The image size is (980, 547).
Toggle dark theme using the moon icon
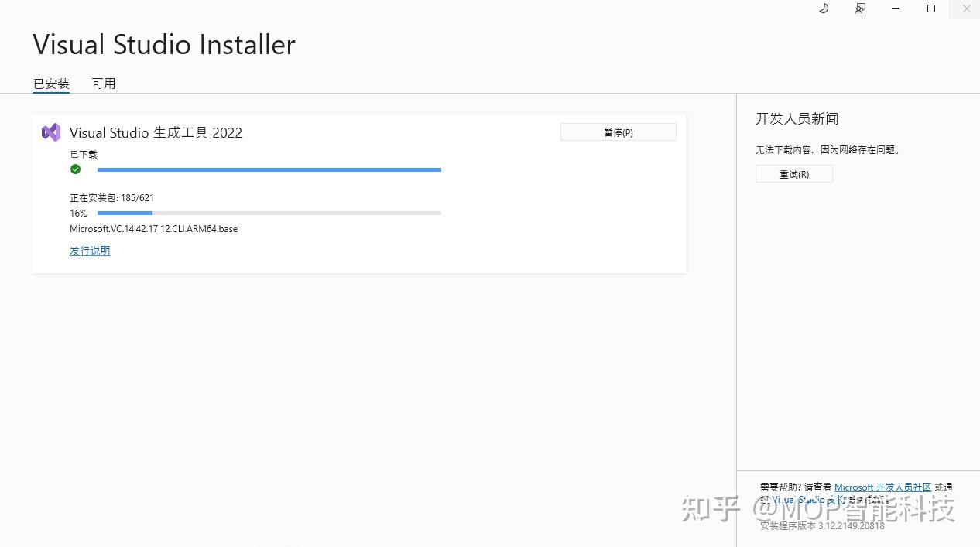click(823, 9)
